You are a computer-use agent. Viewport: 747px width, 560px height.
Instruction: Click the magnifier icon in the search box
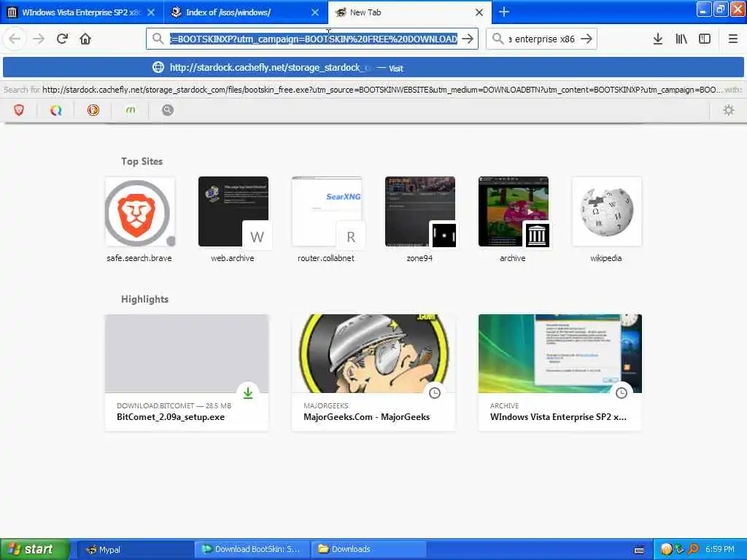click(x=498, y=39)
